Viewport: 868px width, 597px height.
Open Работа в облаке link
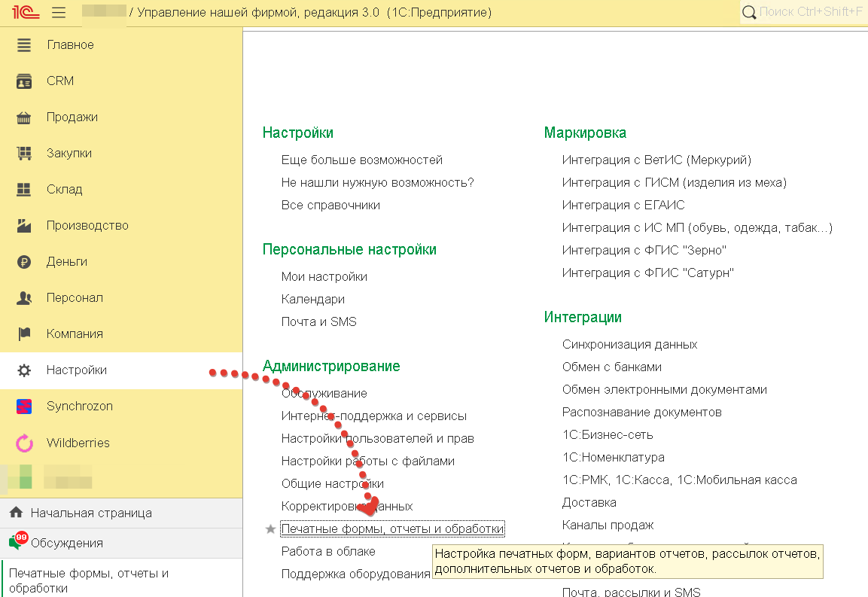[328, 552]
